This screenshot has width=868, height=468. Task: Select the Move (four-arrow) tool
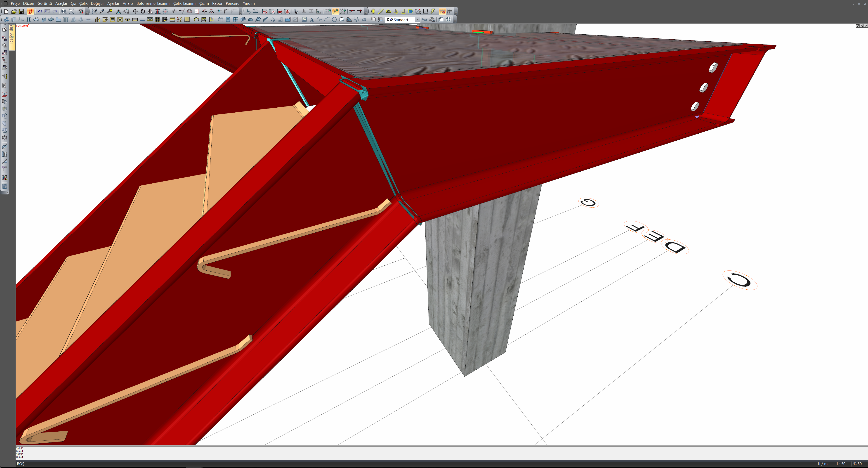pos(135,12)
